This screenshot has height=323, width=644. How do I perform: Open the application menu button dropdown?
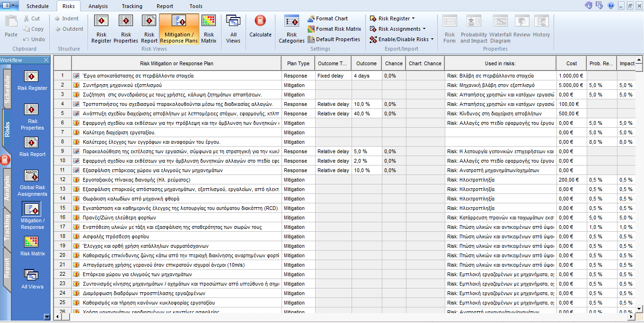[x=9, y=6]
